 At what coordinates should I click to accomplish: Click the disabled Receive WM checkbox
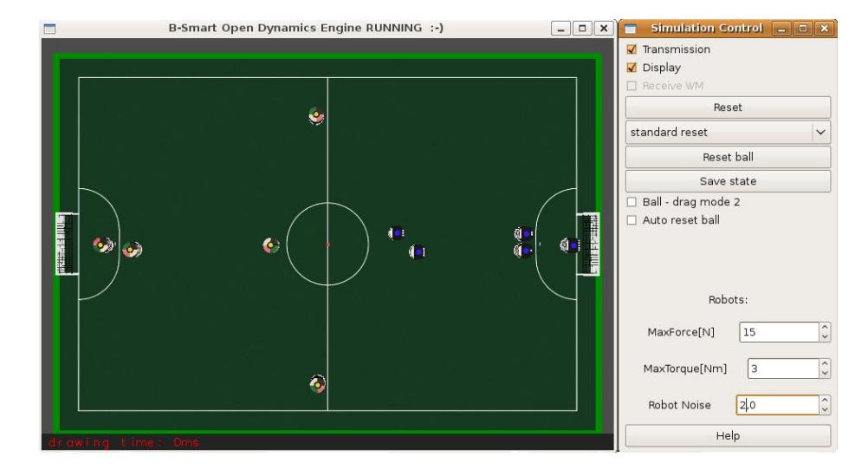pyautogui.click(x=632, y=86)
